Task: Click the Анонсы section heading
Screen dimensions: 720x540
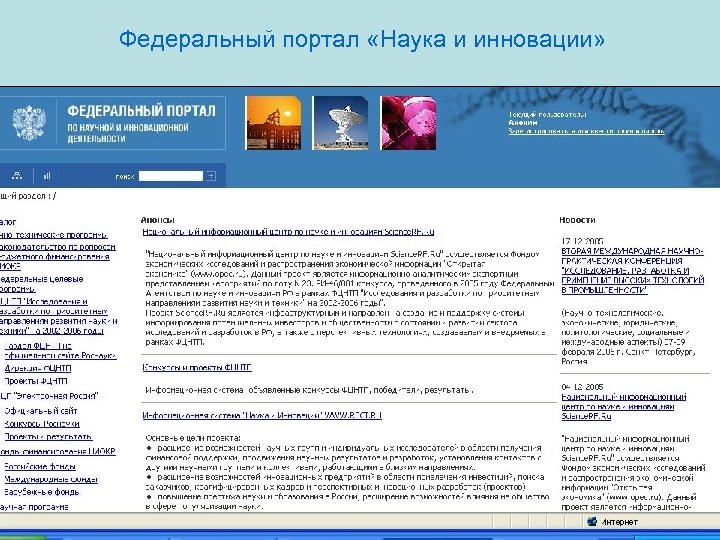Action: [x=158, y=220]
